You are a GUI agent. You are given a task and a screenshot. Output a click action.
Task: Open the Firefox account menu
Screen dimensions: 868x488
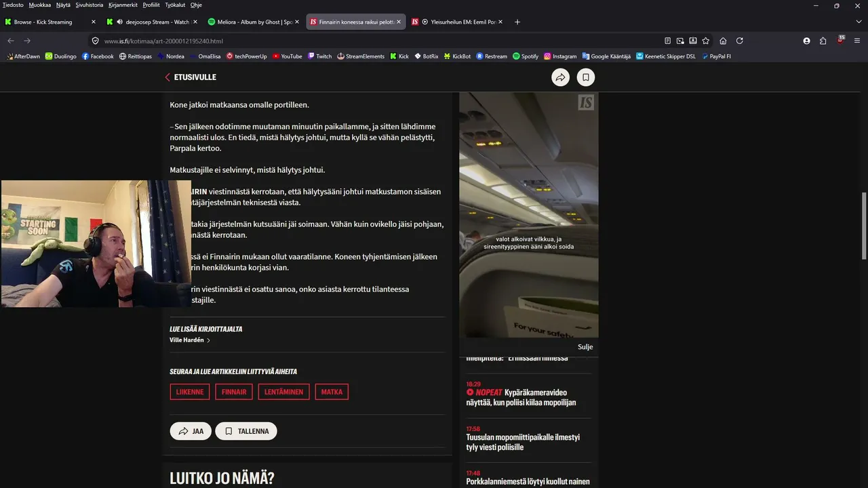(806, 41)
